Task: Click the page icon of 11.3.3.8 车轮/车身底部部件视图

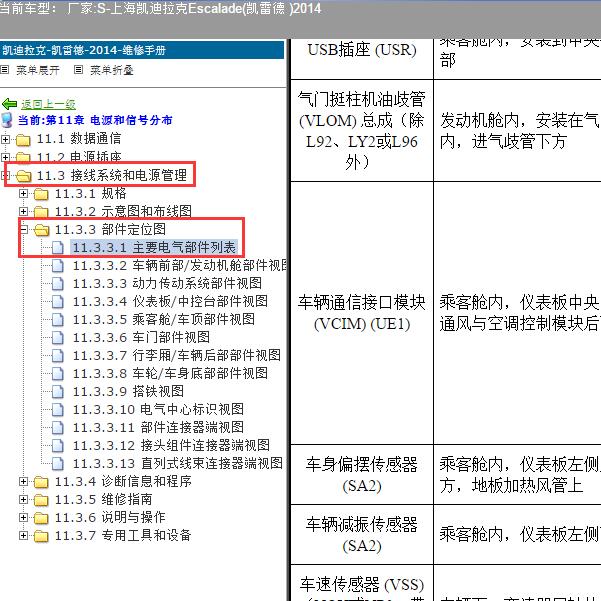Action: 58,374
